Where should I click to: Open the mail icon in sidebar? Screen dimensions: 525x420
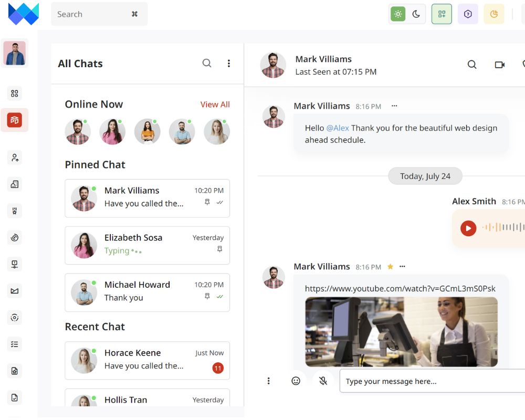15,291
